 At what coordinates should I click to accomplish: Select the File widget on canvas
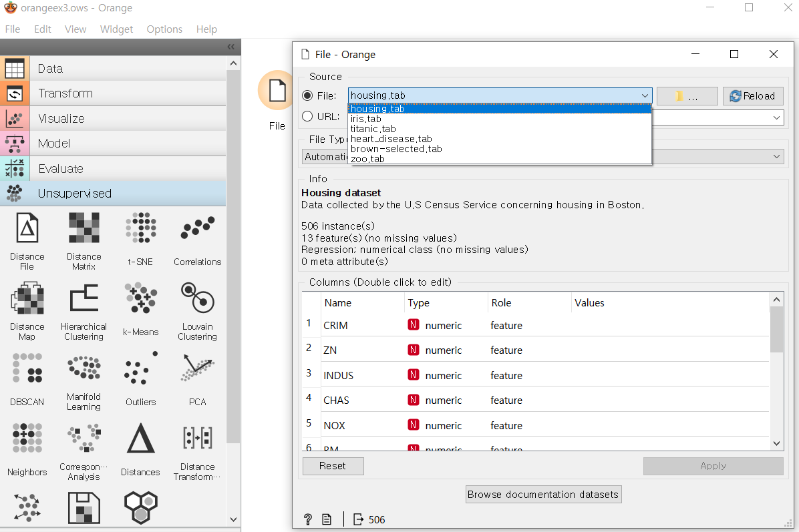click(x=277, y=91)
